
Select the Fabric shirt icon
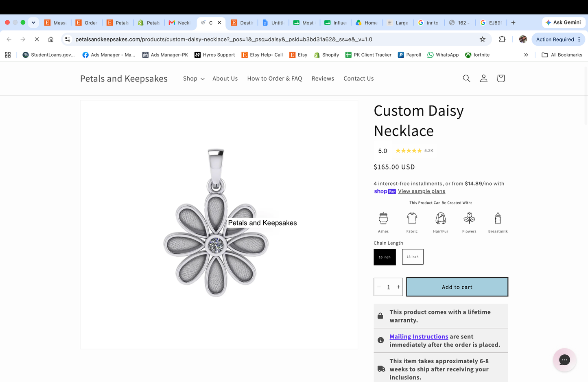pyautogui.click(x=412, y=219)
